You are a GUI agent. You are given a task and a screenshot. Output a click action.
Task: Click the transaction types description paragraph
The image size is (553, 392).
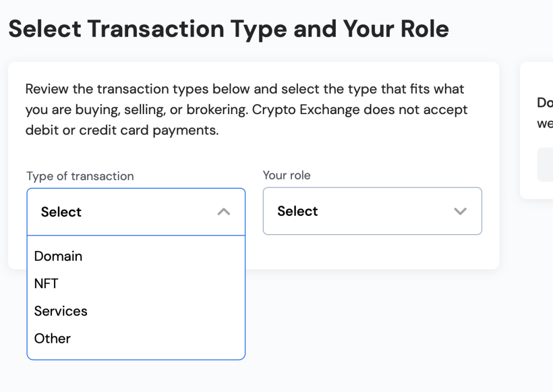[x=246, y=110]
